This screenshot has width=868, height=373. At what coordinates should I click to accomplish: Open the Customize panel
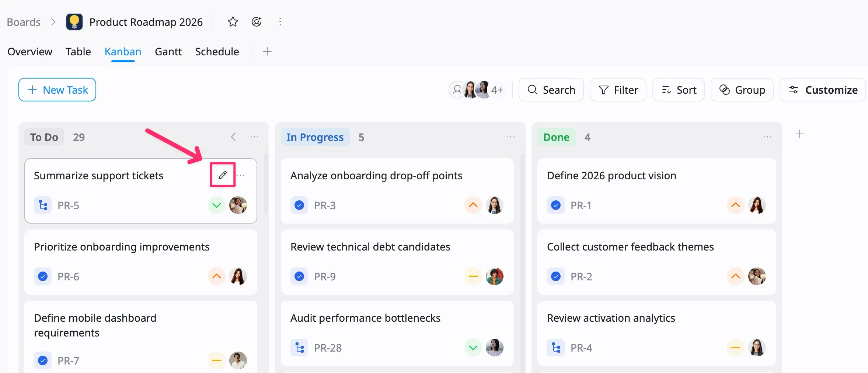pyautogui.click(x=823, y=90)
